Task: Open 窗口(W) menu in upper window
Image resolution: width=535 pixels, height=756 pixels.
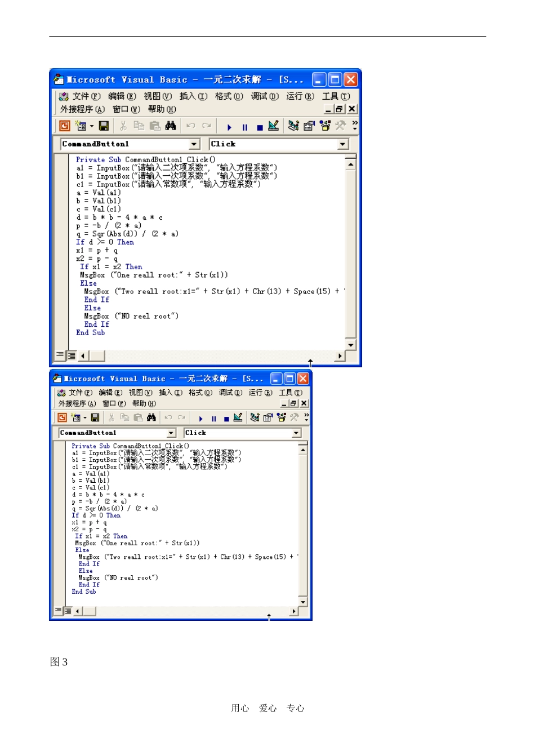Action: [127, 109]
